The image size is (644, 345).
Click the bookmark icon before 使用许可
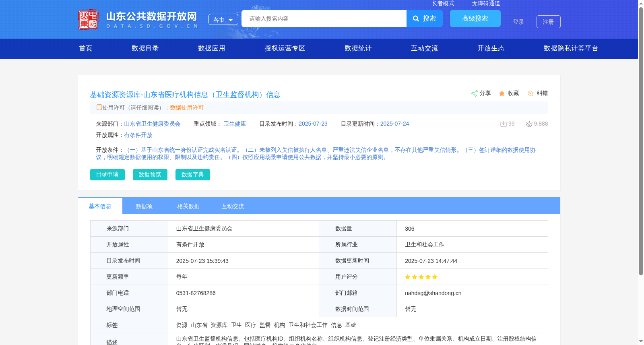[99, 107]
